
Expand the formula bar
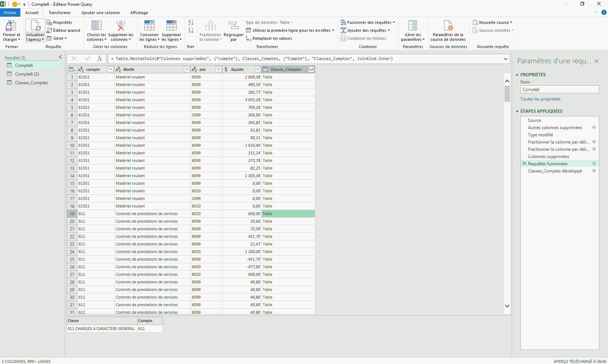click(506, 59)
